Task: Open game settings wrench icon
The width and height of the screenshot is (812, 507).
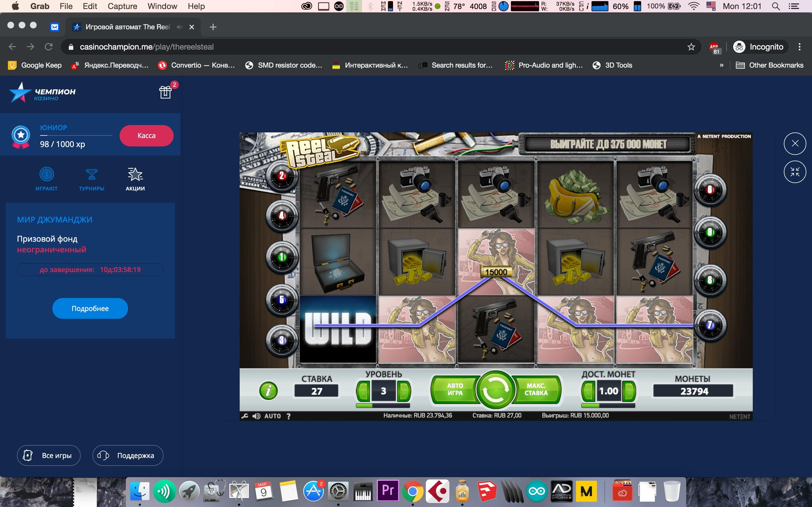Action: click(245, 416)
